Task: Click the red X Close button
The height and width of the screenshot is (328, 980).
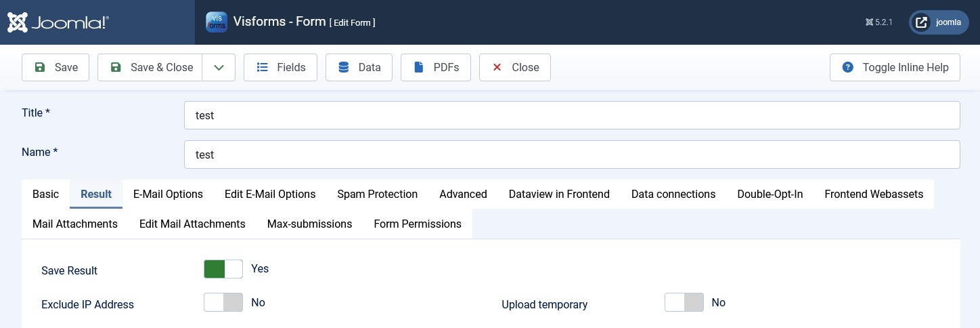Action: click(514, 67)
